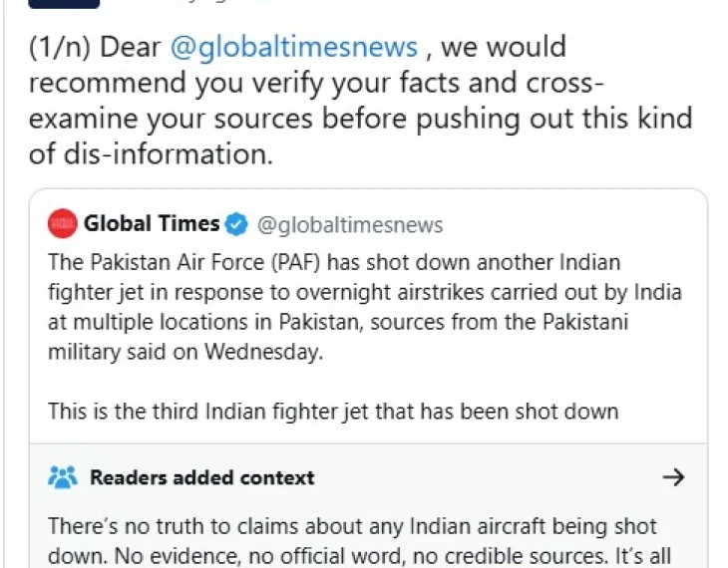Image resolution: width=728 pixels, height=568 pixels.
Task: Click the @globaltimesnews mention in the tweet text
Action: (294, 48)
